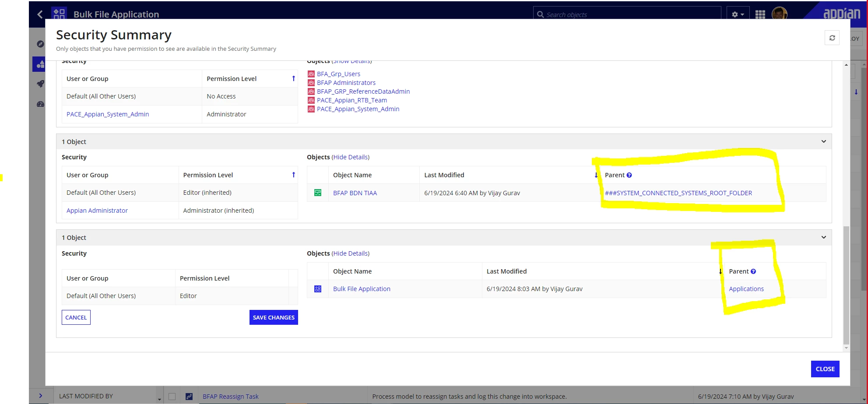Open the settings gear dropdown
The image size is (868, 404).
(x=738, y=14)
